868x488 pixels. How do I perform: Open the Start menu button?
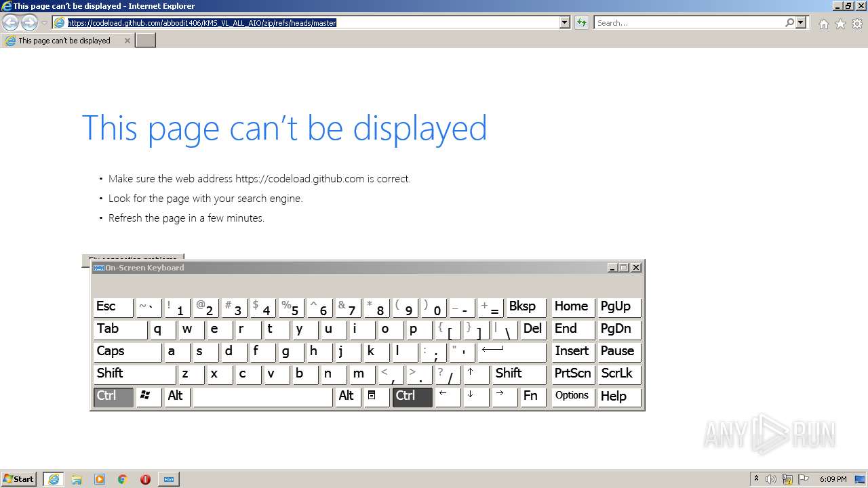tap(19, 479)
